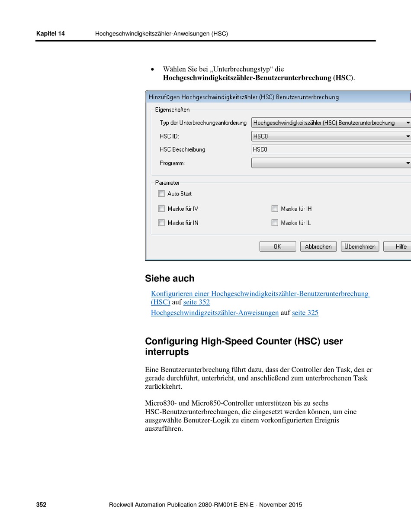Follow the seite 325 link

[x=305, y=313]
